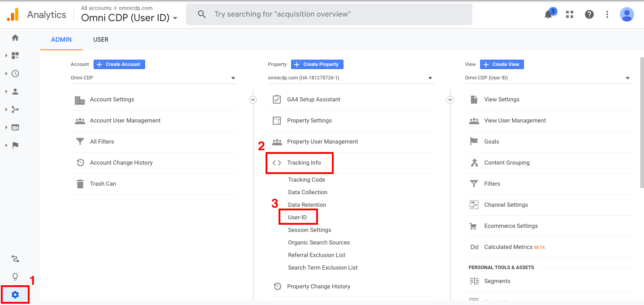
Task: Click the search magnifier icon
Action: click(202, 14)
